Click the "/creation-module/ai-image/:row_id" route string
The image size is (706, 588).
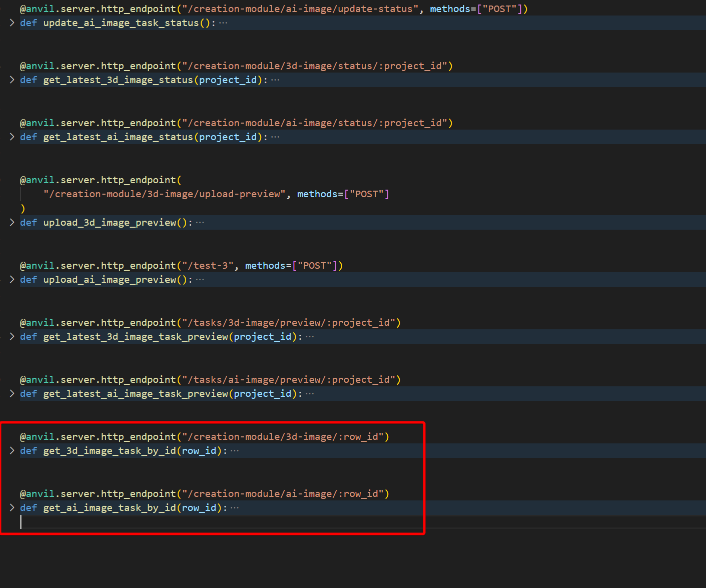click(283, 494)
